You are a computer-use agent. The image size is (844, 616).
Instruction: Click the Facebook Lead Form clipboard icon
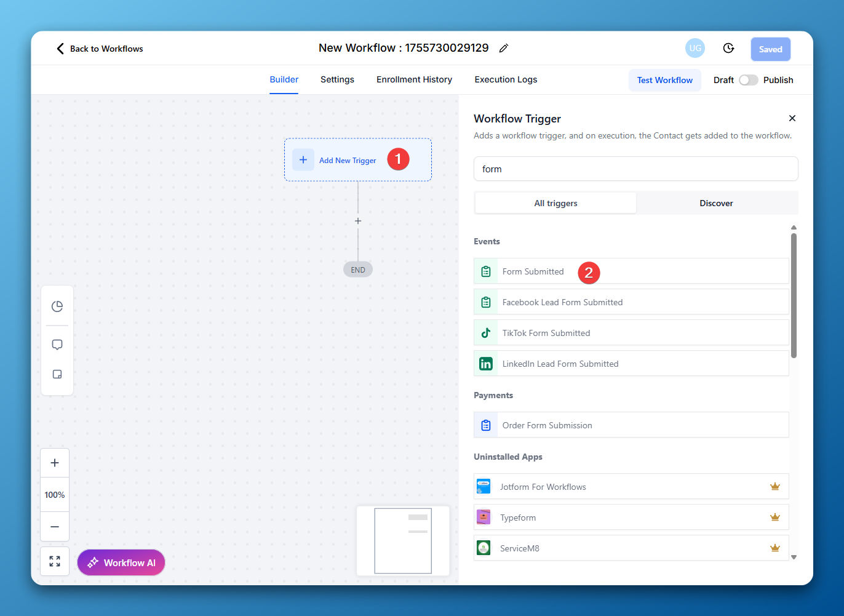486,302
